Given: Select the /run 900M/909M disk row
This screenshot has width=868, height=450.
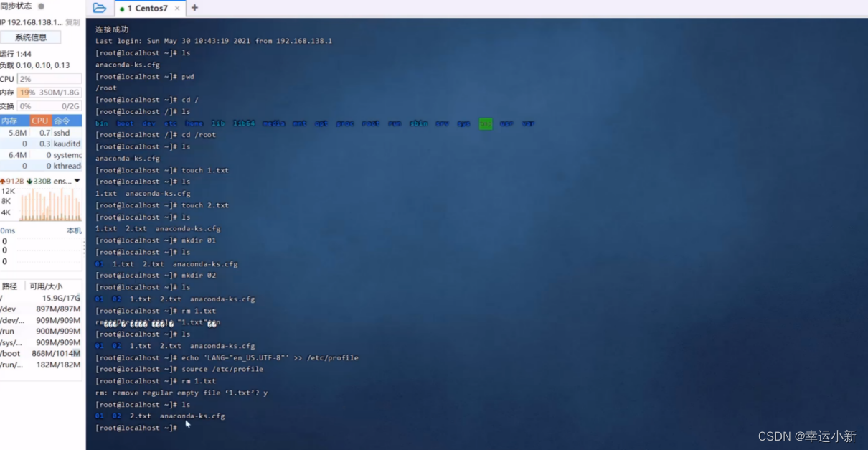Looking at the screenshot, I should (41, 331).
